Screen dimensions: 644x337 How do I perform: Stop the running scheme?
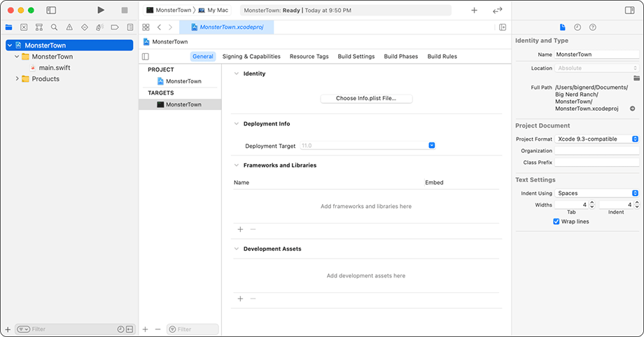pyautogui.click(x=125, y=11)
